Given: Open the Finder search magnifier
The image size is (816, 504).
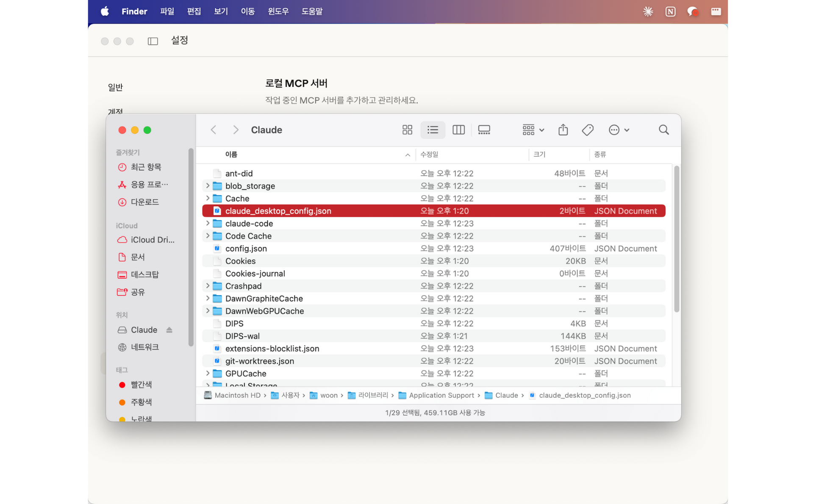Looking at the screenshot, I should tap(663, 130).
